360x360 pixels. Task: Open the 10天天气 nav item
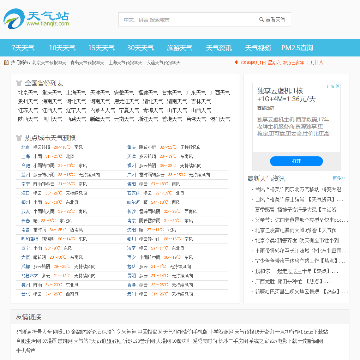pos(62,48)
